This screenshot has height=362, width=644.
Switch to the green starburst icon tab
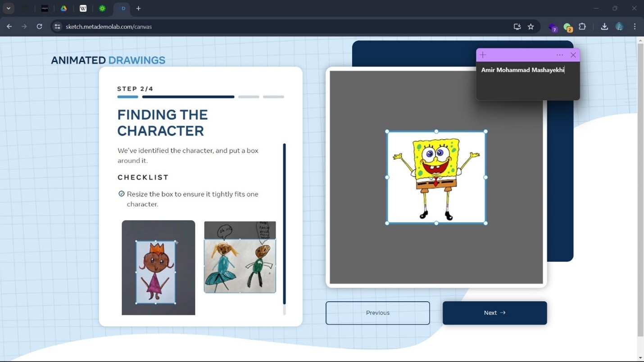pos(103,9)
